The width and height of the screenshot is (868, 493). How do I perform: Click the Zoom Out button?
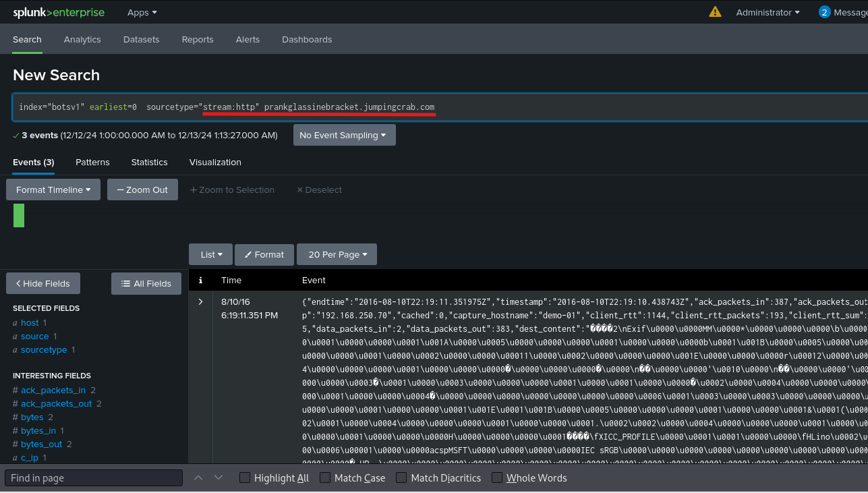142,190
